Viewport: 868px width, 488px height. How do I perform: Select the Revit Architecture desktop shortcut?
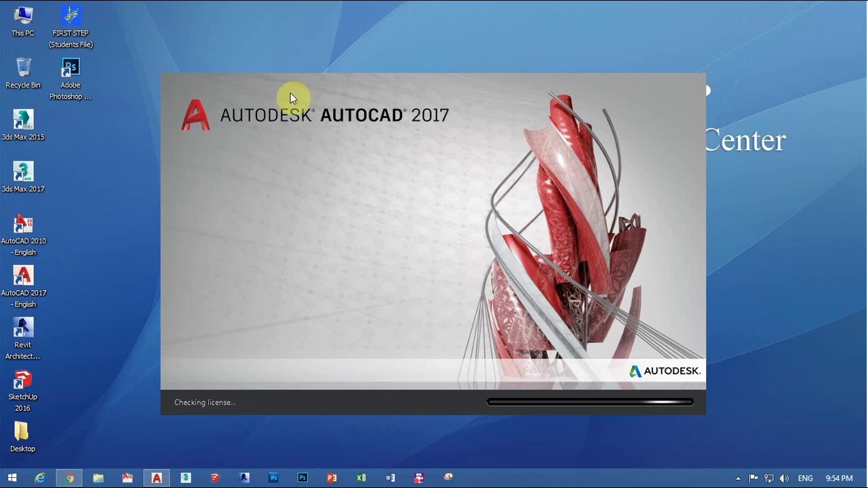(23, 339)
